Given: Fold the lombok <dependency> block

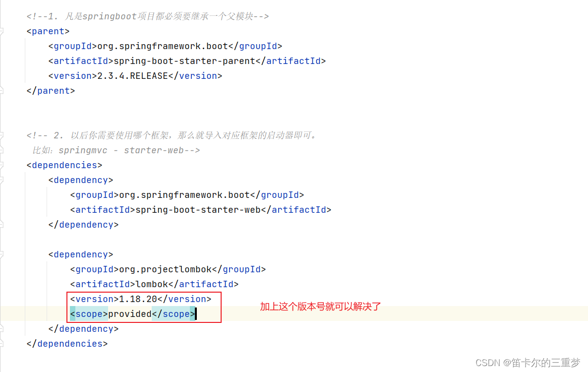Looking at the screenshot, I should click(x=1, y=254).
